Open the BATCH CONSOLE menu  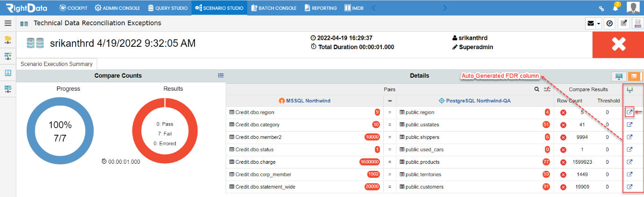pos(274,8)
